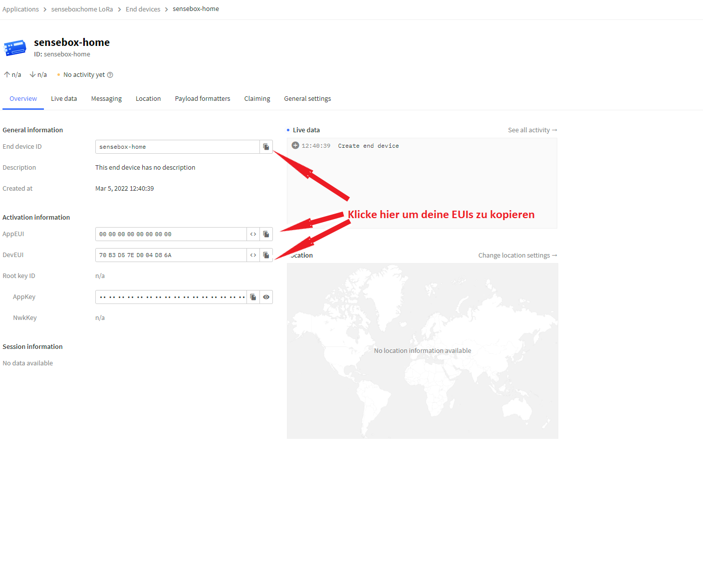The image size is (703, 588).
Task: Click the See all activity link
Action: click(532, 130)
